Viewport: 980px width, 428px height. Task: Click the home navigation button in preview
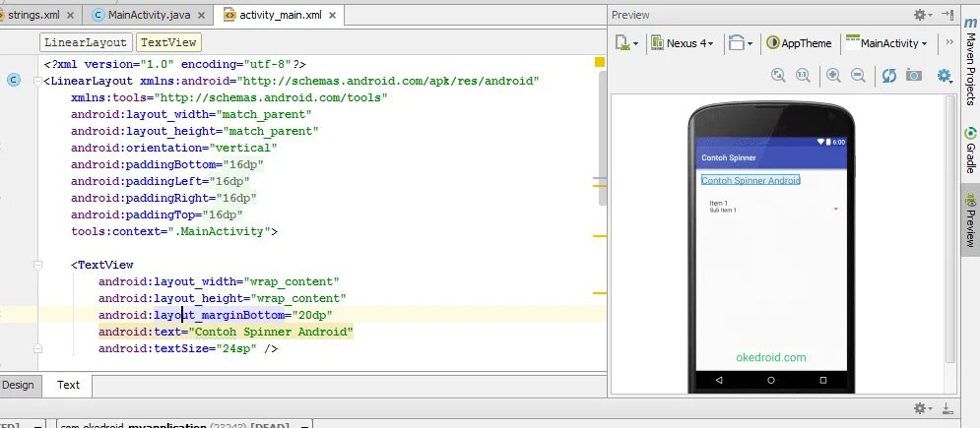click(771, 380)
